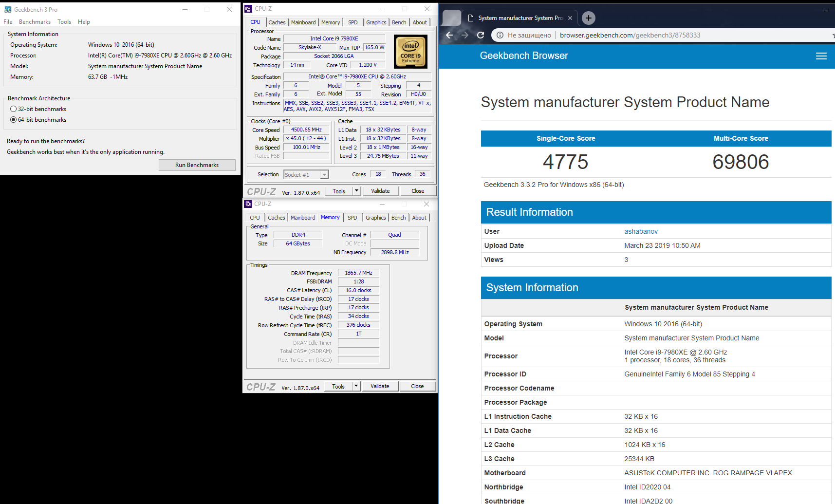Click Tools button in lower CPU-Z

tap(338, 386)
